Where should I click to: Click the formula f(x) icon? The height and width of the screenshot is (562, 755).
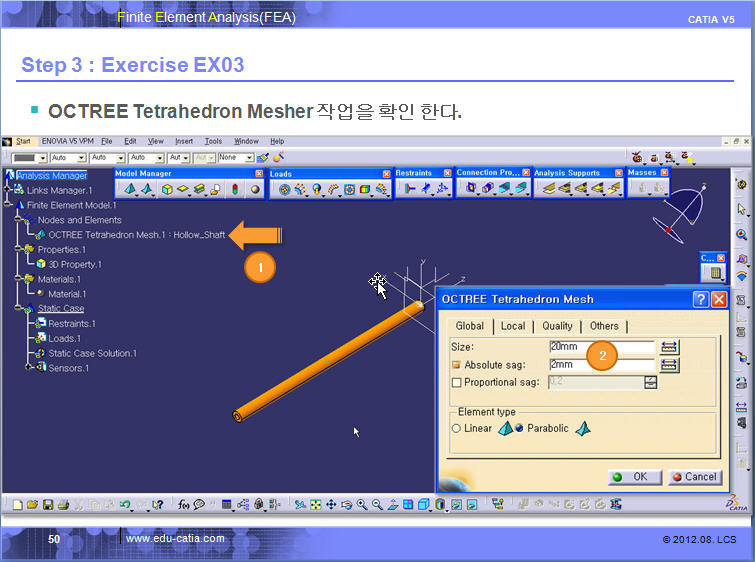[184, 504]
